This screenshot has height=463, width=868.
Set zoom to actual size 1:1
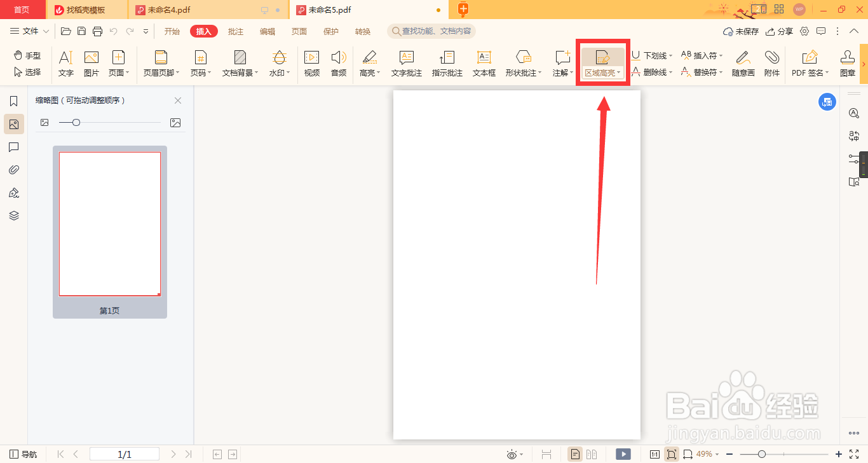click(654, 454)
